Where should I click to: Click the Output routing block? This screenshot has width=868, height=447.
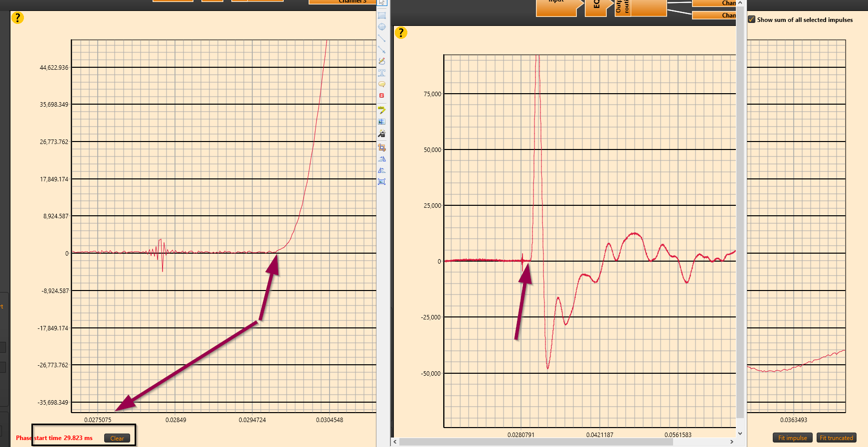coord(641,8)
